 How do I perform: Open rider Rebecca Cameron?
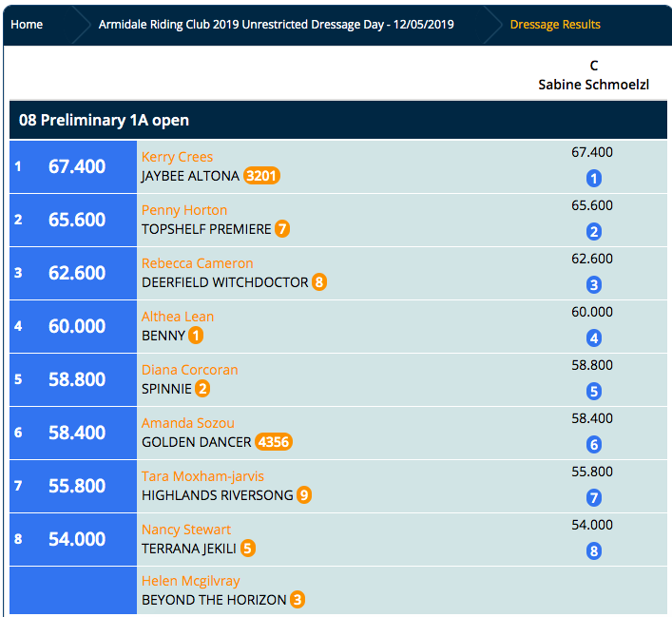point(197,263)
